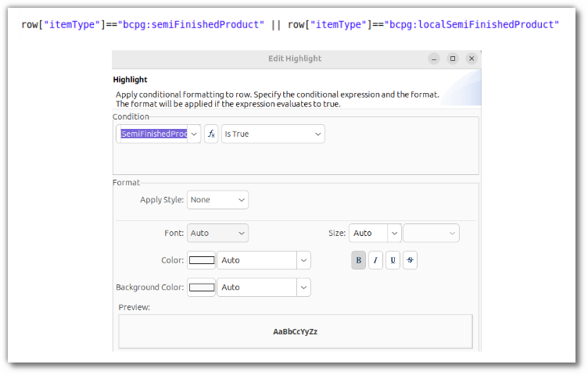Click the bcpg:semiFinishedProduct expression string

click(x=191, y=25)
